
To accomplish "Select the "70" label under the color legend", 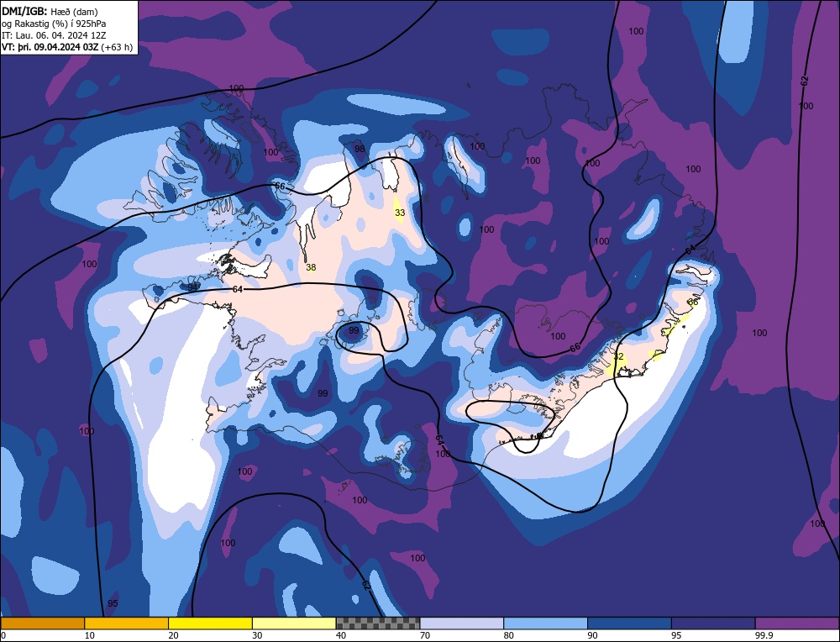I will (x=425, y=635).
